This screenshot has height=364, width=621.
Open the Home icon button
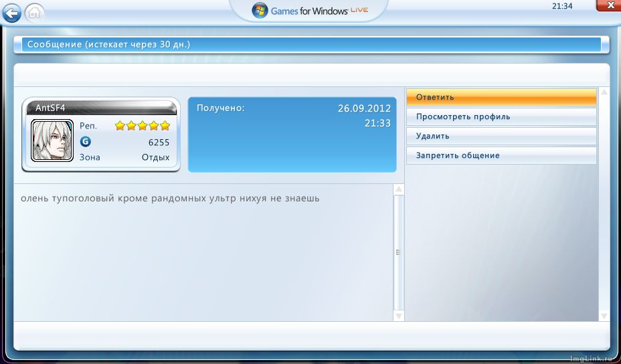click(34, 13)
